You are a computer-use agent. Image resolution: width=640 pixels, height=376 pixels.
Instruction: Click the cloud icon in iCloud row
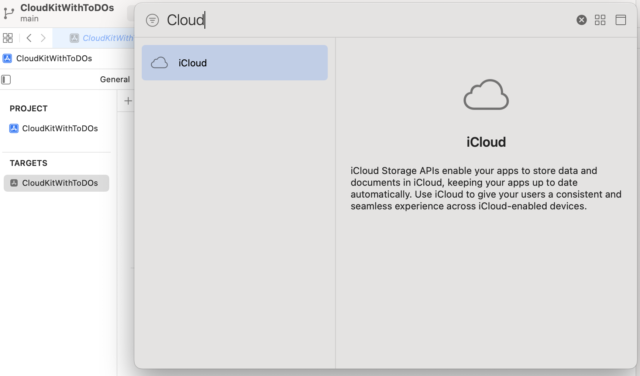tap(159, 63)
